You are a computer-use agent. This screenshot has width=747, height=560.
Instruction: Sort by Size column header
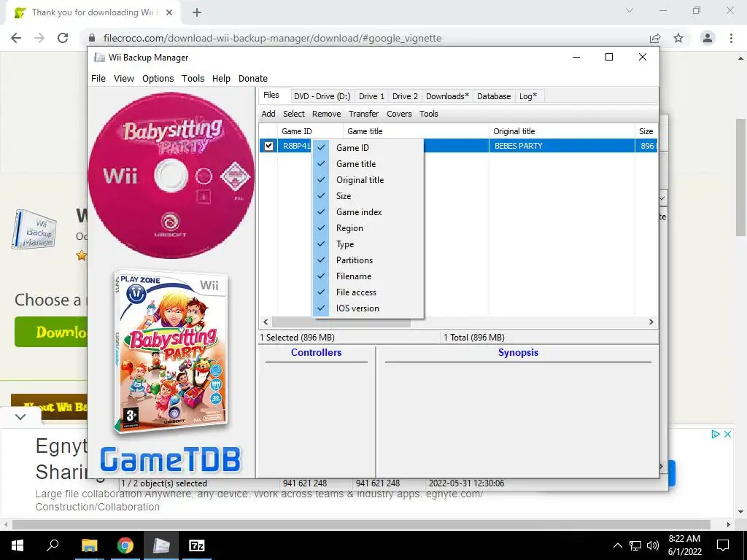[x=646, y=131]
